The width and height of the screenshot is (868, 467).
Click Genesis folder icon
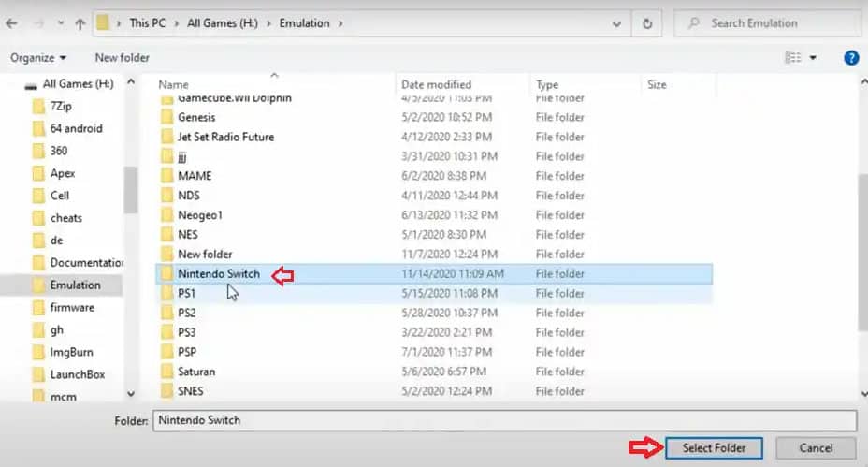point(166,117)
